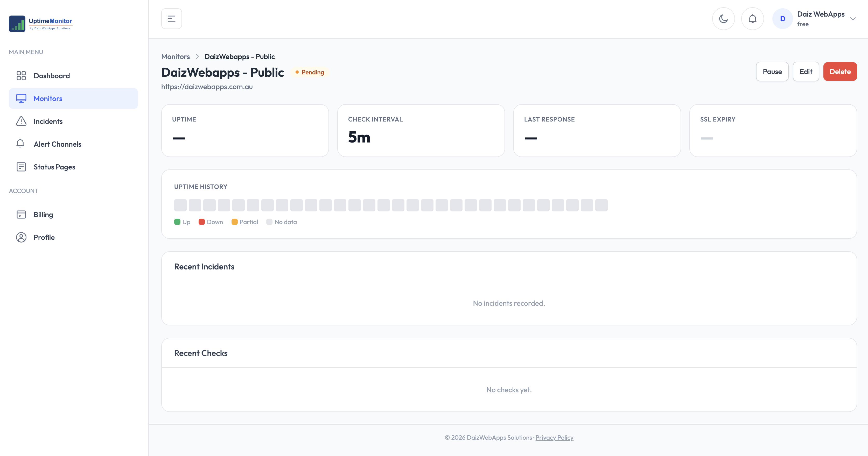This screenshot has width=868, height=456.
Task: Open Profile settings link
Action: (73, 237)
